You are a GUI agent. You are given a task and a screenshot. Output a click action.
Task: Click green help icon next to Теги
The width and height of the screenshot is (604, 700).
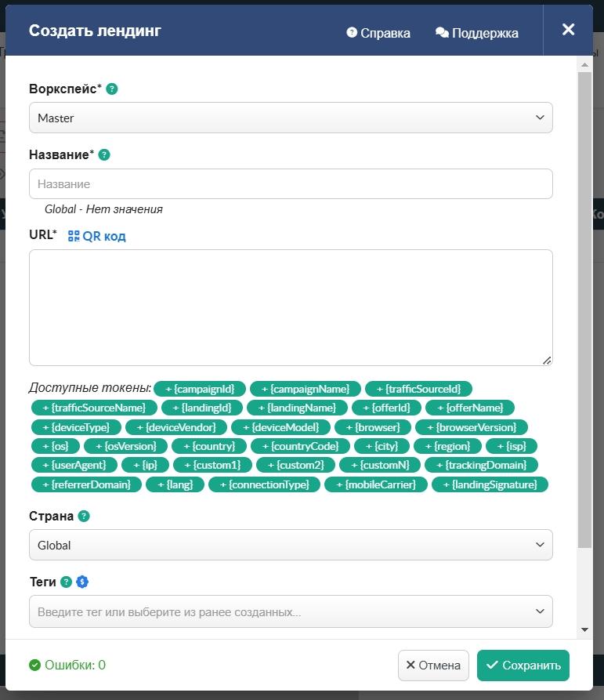66,582
